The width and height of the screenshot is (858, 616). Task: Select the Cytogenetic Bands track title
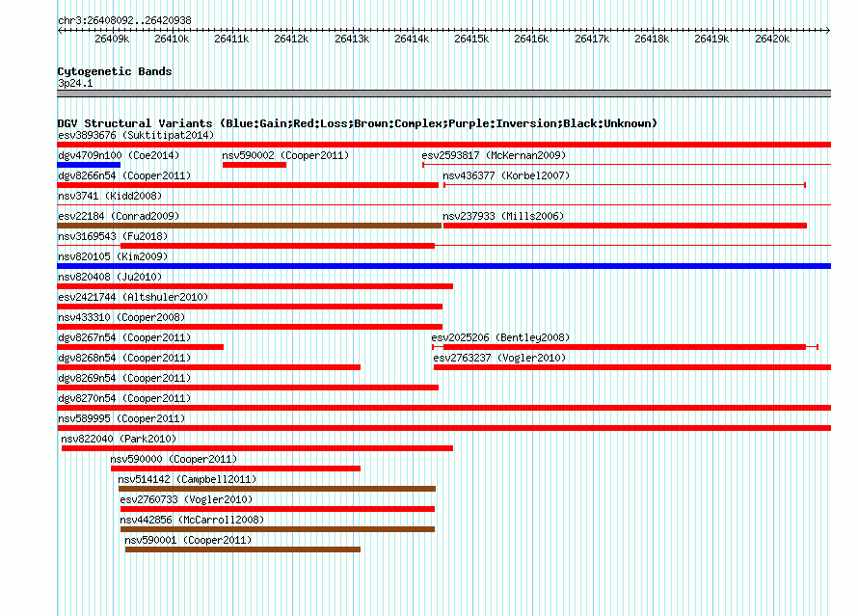(115, 71)
